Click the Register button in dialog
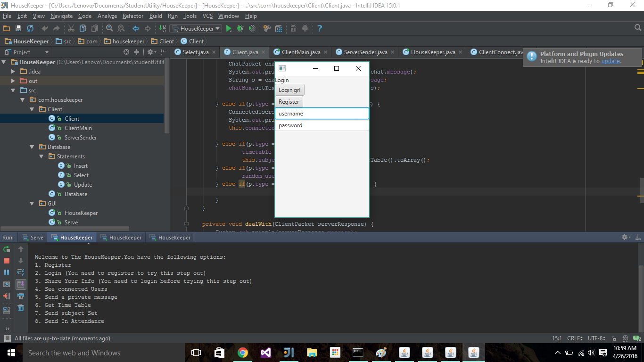The image size is (644, 362). [289, 102]
